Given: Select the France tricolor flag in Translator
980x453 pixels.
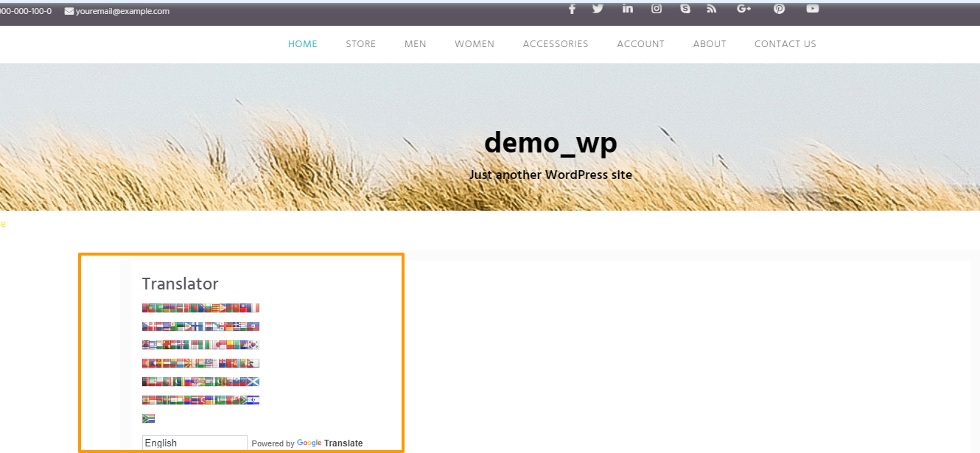Looking at the screenshot, I should click(253, 308).
